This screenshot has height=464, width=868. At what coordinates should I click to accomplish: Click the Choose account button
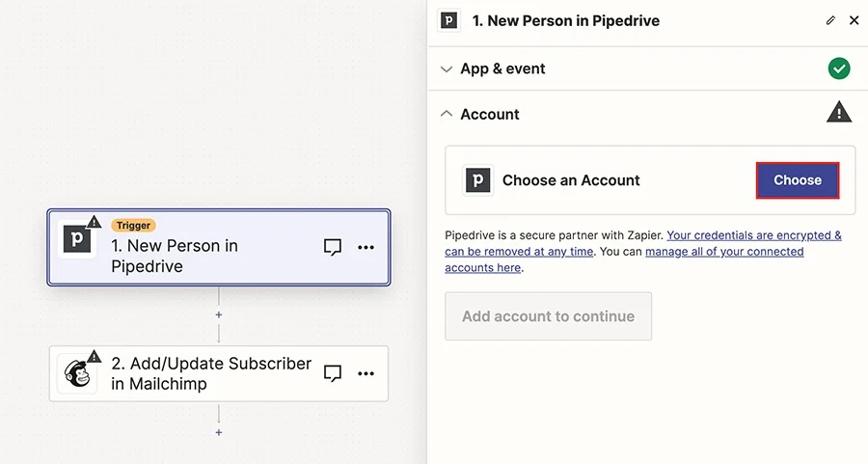click(798, 180)
